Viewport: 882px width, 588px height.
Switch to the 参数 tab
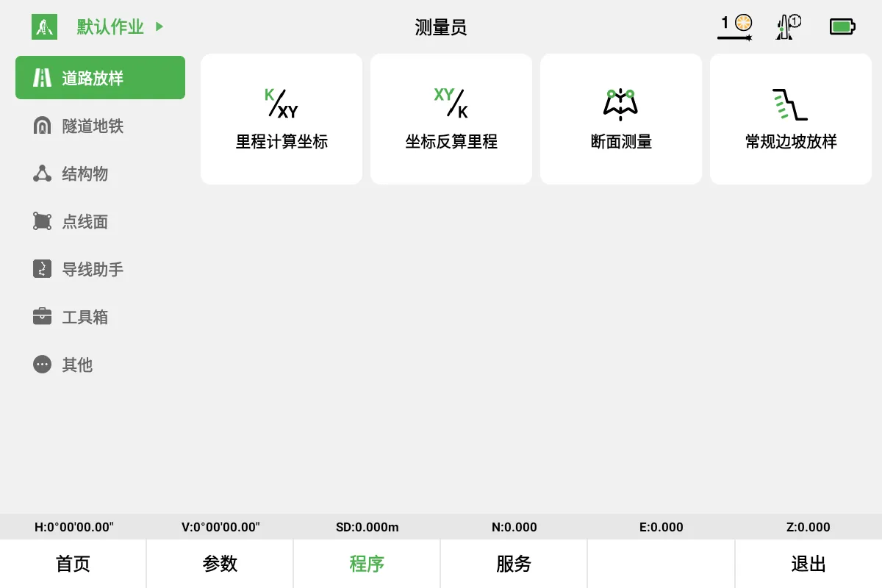(x=220, y=564)
